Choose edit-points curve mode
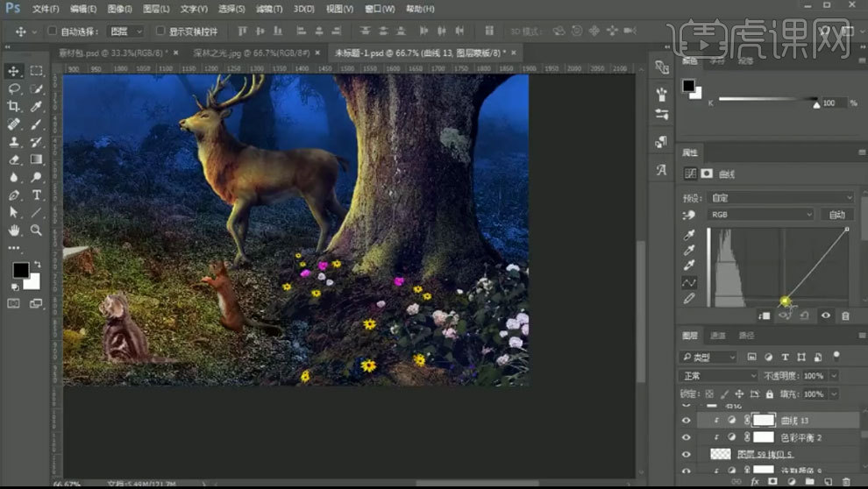Image resolution: width=868 pixels, height=489 pixels. click(689, 283)
